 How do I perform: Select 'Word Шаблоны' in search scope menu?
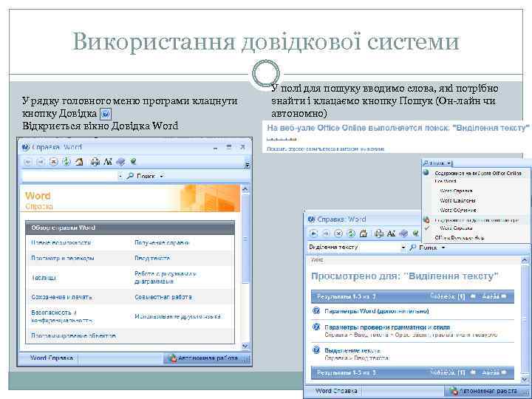(457, 201)
